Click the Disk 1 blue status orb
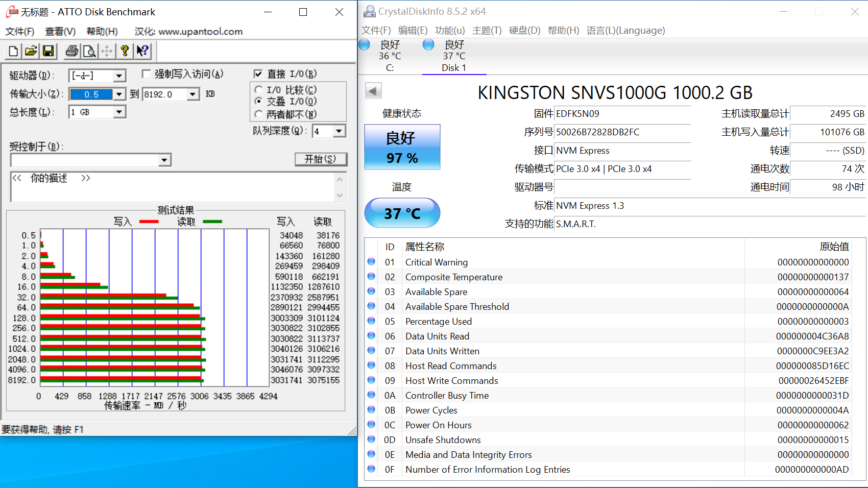Image resolution: width=868 pixels, height=488 pixels. click(x=428, y=44)
